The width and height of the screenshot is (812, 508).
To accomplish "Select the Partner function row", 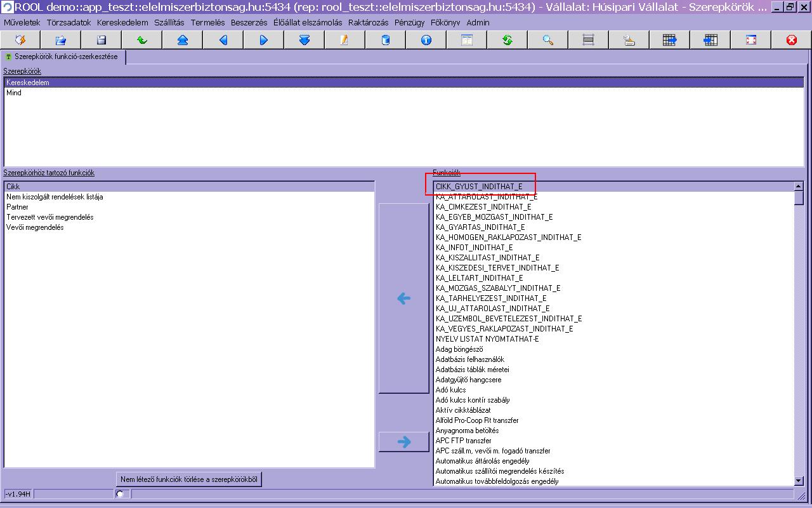I will tap(190, 207).
